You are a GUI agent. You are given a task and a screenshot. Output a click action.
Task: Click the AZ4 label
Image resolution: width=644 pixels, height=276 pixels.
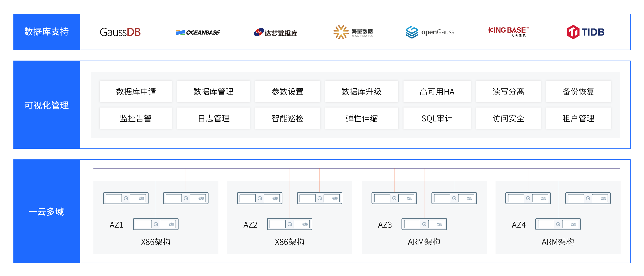pyautogui.click(x=519, y=225)
